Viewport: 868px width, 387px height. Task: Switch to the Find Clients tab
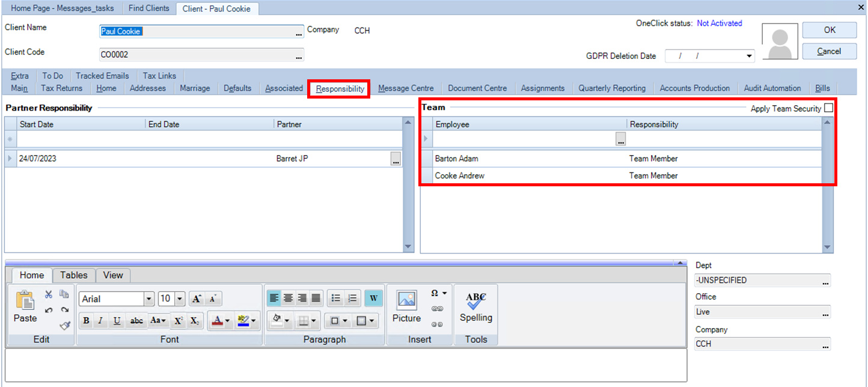click(x=150, y=8)
